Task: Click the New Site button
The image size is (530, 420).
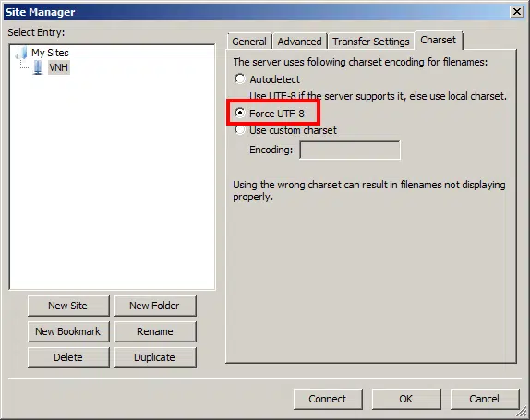Action: [68, 306]
